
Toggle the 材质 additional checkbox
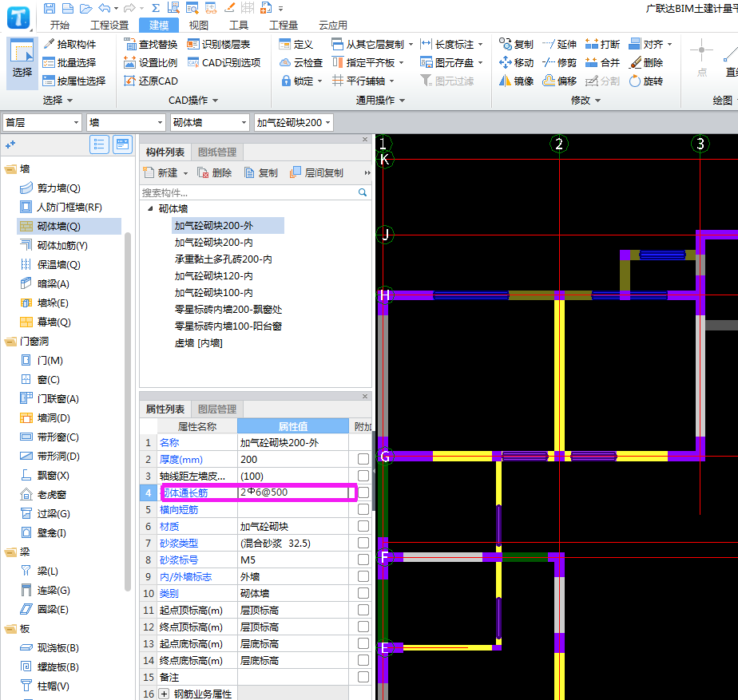tap(363, 526)
